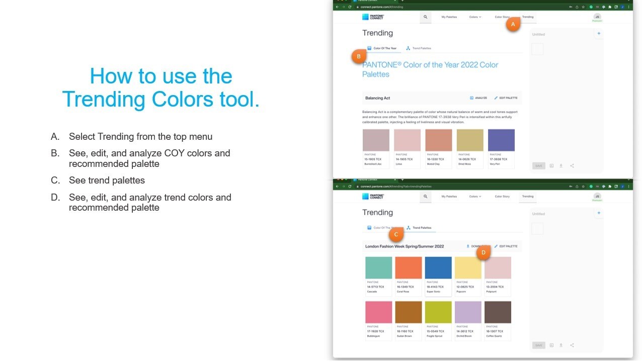
Task: Go back in top browser window
Action: coord(338,7)
